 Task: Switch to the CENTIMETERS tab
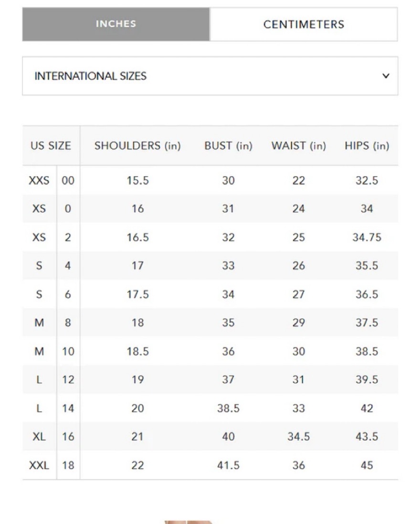[x=304, y=24]
